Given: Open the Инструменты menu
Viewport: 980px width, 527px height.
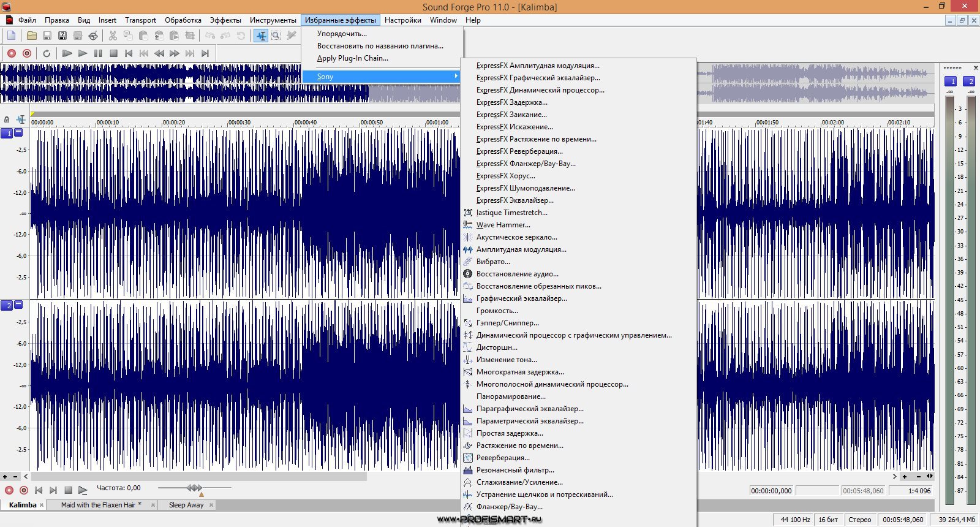Looking at the screenshot, I should pos(273,20).
